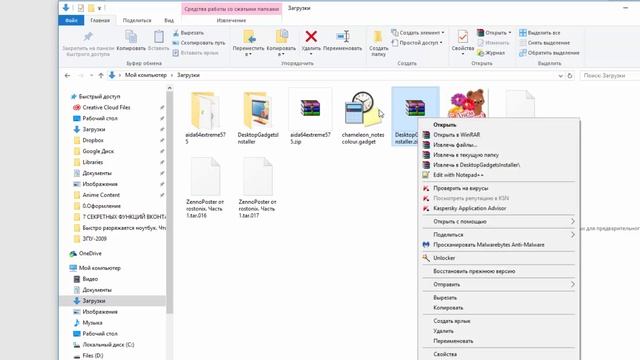Click the Copy icon in ribbon
Viewport: 640px width, 360px height.
131,37
